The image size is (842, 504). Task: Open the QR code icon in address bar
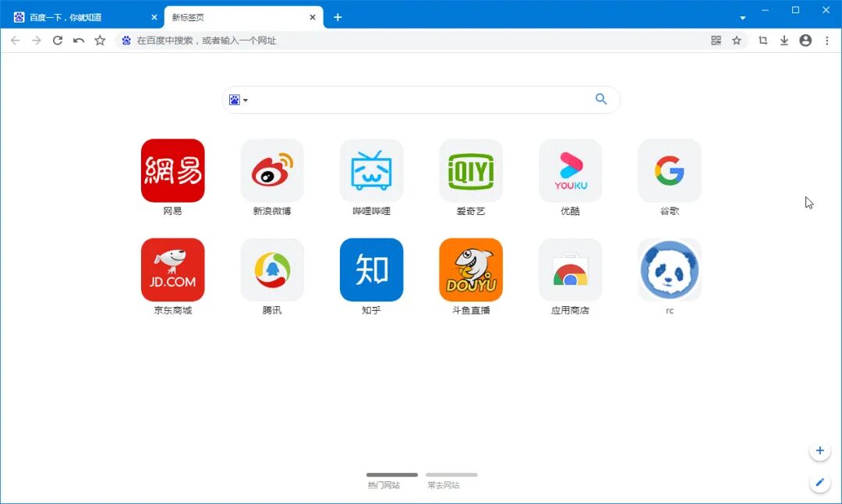tap(716, 41)
